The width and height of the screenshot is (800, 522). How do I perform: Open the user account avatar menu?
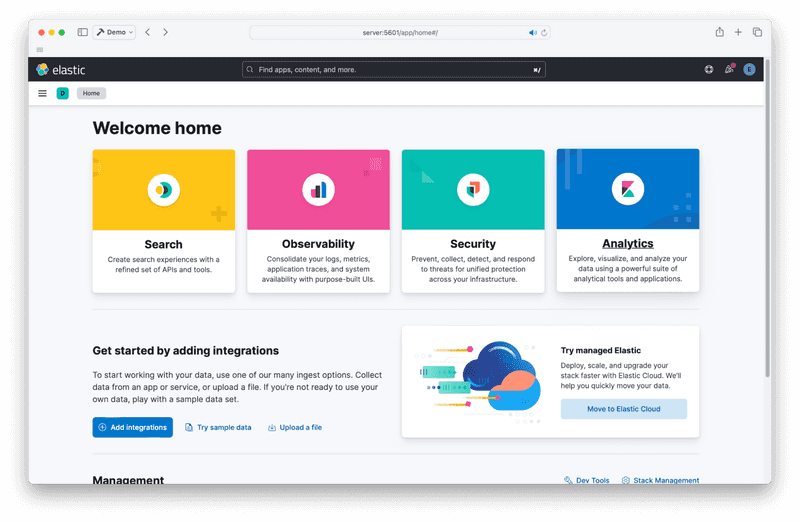tap(749, 70)
